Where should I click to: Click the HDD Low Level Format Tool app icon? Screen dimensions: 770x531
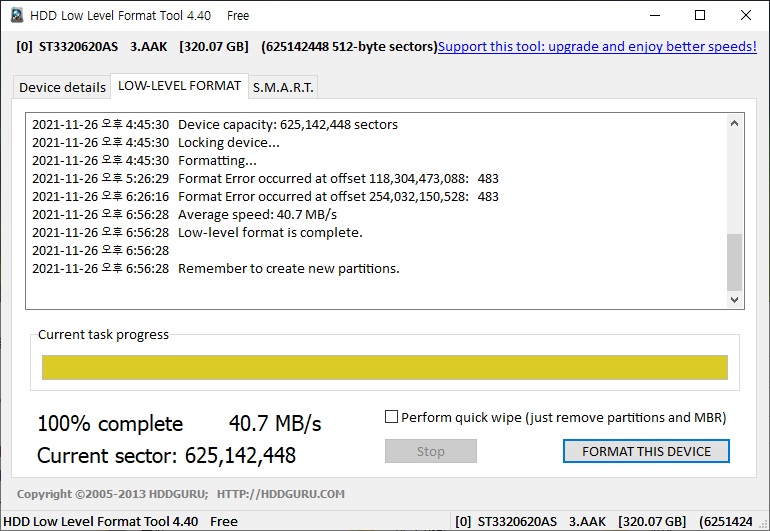coord(17,15)
